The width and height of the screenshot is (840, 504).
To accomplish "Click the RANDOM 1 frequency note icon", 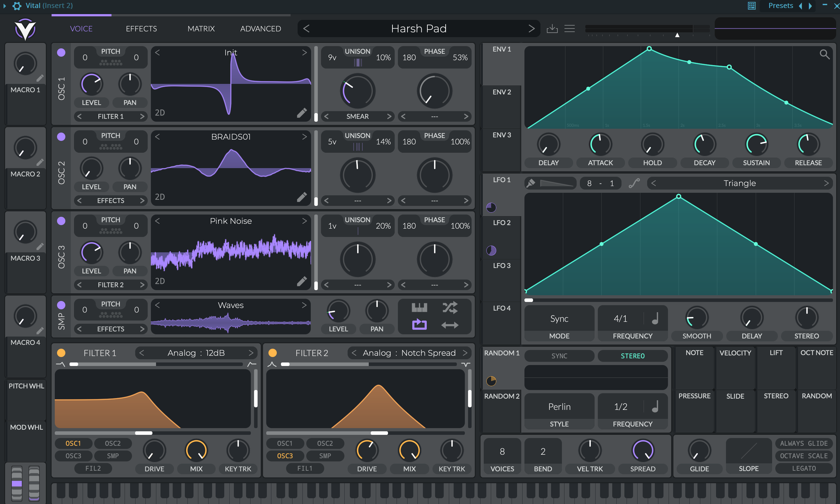I will click(x=655, y=407).
